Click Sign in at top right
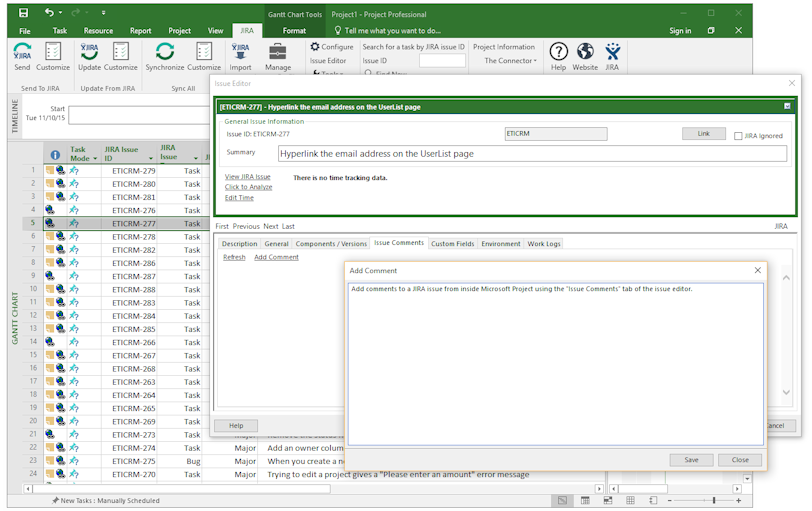This screenshot has width=812, height=511. pos(680,31)
